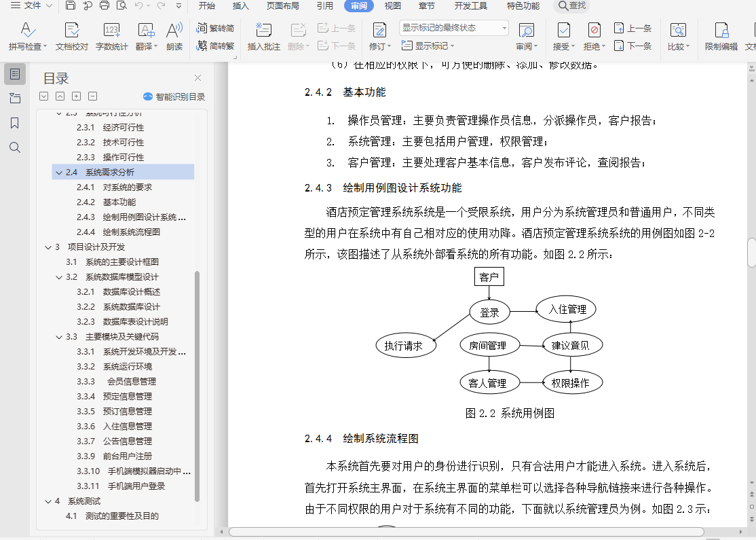Switch to the 开发工具 tab
This screenshot has width=756, height=540.
[470, 6]
